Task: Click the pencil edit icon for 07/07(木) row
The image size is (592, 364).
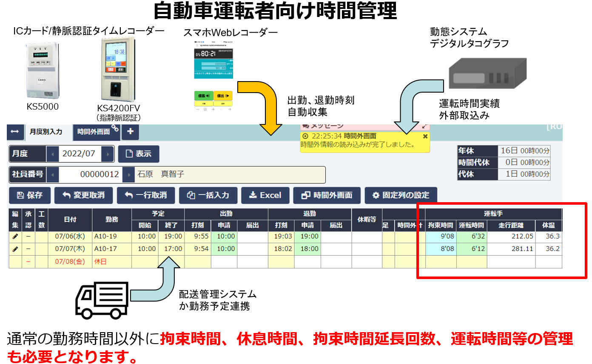Action: pos(15,249)
